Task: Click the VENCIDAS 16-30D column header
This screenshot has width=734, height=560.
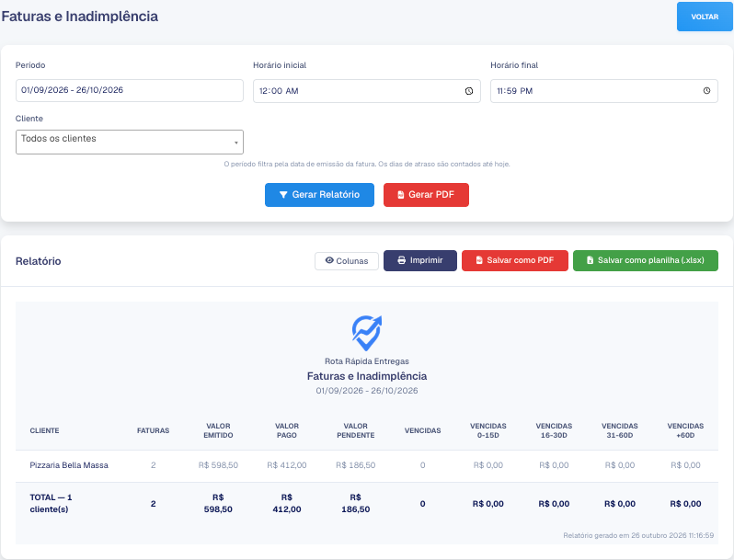Action: [554, 430]
